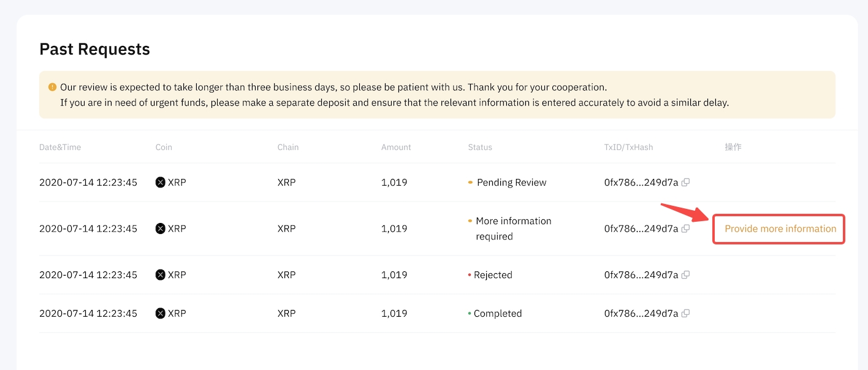Click the XRP coin icon in the Rejected row

pyautogui.click(x=161, y=275)
